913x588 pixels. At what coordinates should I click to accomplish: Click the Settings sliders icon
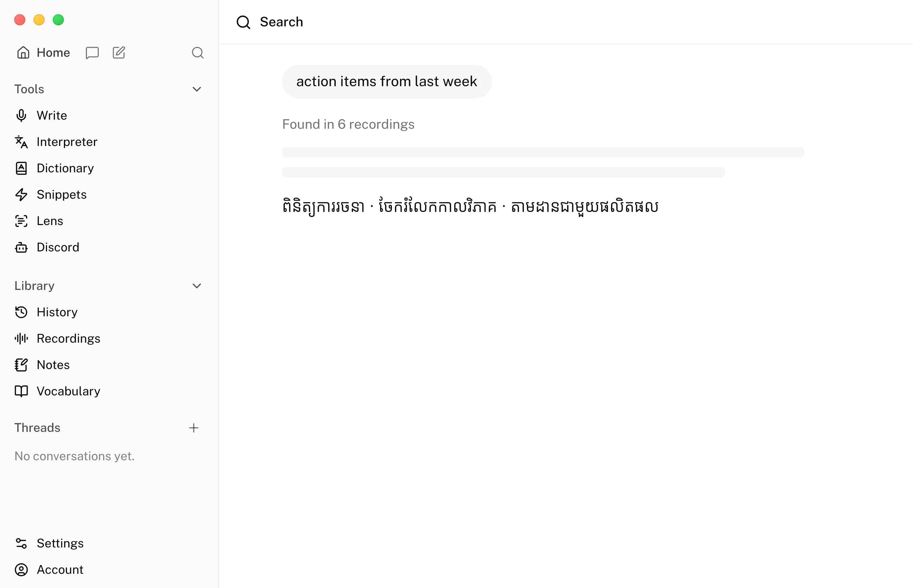(21, 543)
